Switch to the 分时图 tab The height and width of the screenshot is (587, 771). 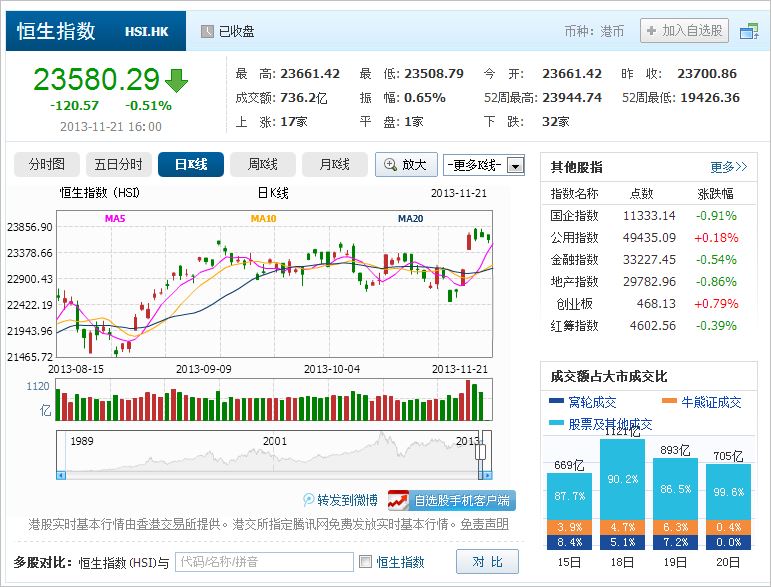point(47,164)
